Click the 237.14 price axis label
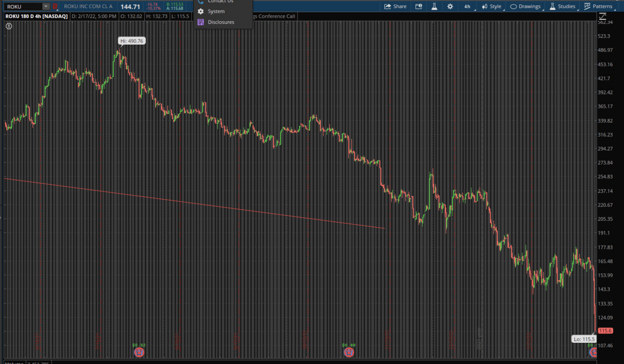 pos(605,191)
